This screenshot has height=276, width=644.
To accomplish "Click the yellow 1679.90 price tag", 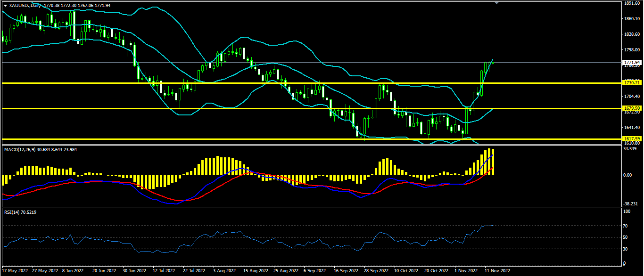I will pyautogui.click(x=631, y=108).
